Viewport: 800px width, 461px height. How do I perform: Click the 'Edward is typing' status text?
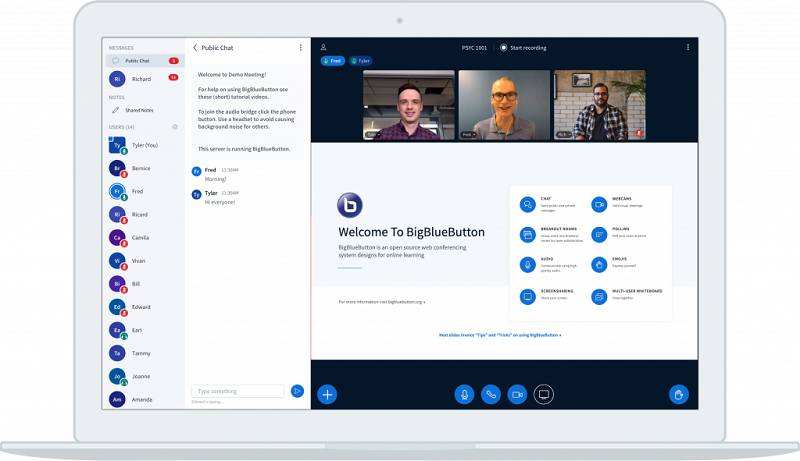tap(207, 402)
